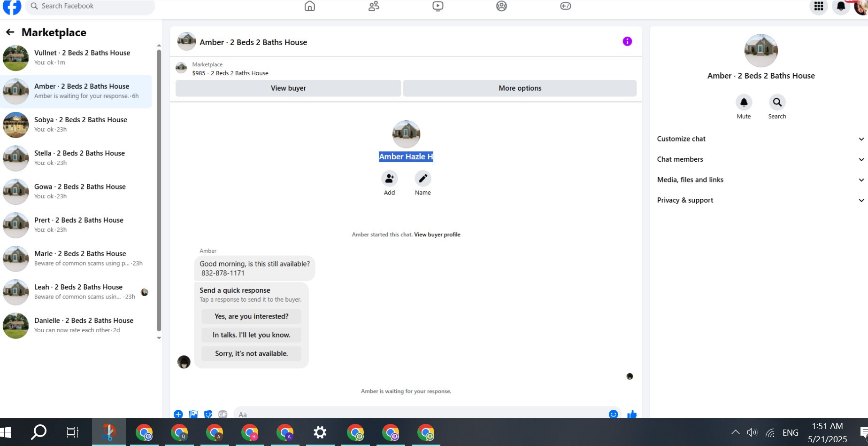This screenshot has width=868, height=446.
Task: Open Stella's conversation
Action: pos(76,158)
